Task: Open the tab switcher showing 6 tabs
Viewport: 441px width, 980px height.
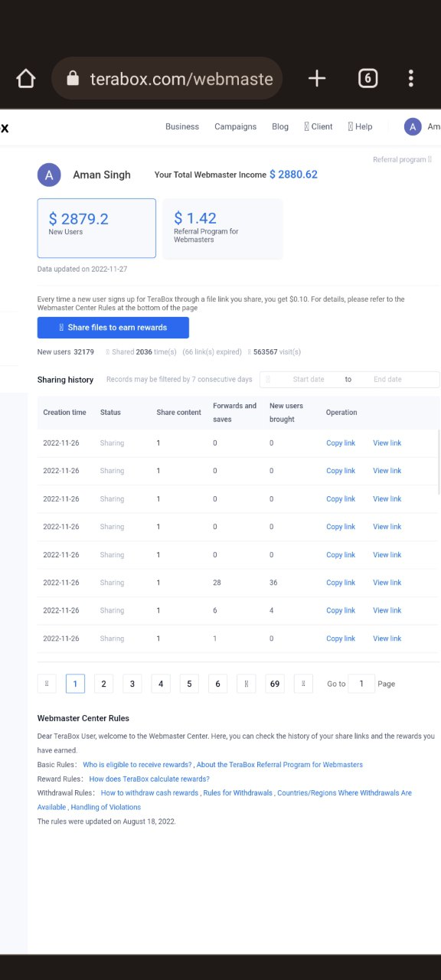Action: (367, 78)
